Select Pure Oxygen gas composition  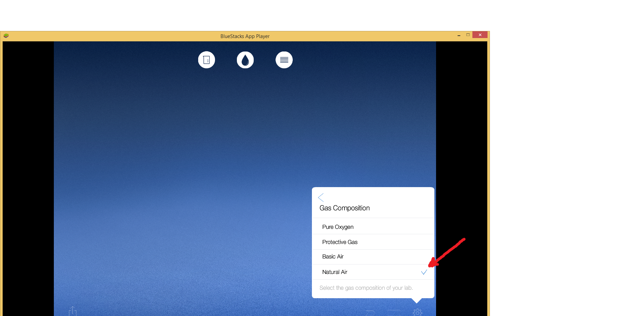pyautogui.click(x=338, y=227)
